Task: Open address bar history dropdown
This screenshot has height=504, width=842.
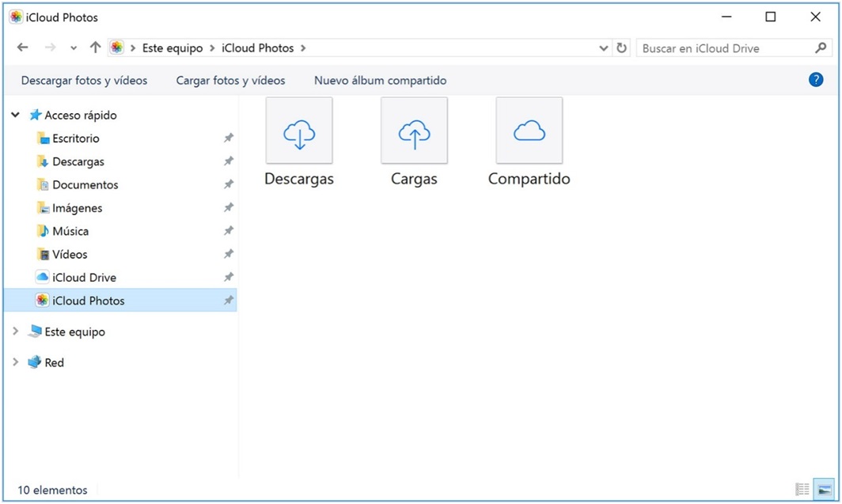Action: [604, 48]
